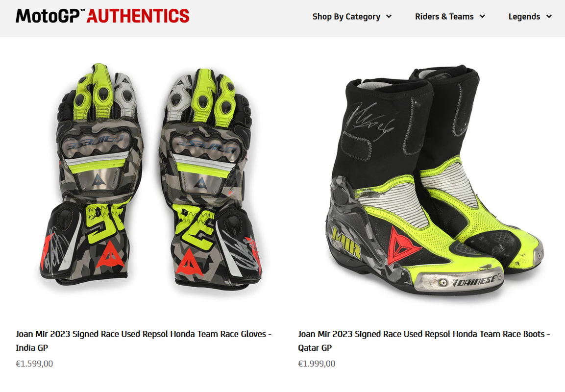Expand the Riders & Teams chevron arrow

[482, 17]
